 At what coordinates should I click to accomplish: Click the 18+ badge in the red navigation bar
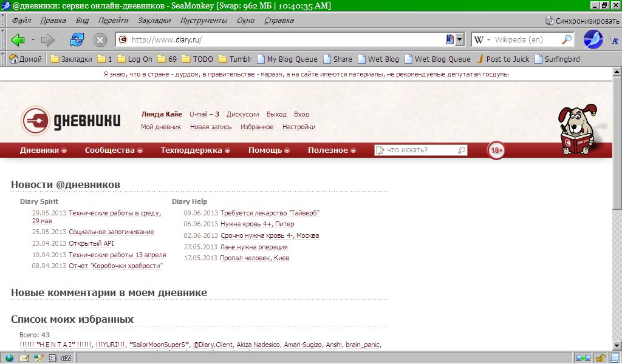pos(496,150)
